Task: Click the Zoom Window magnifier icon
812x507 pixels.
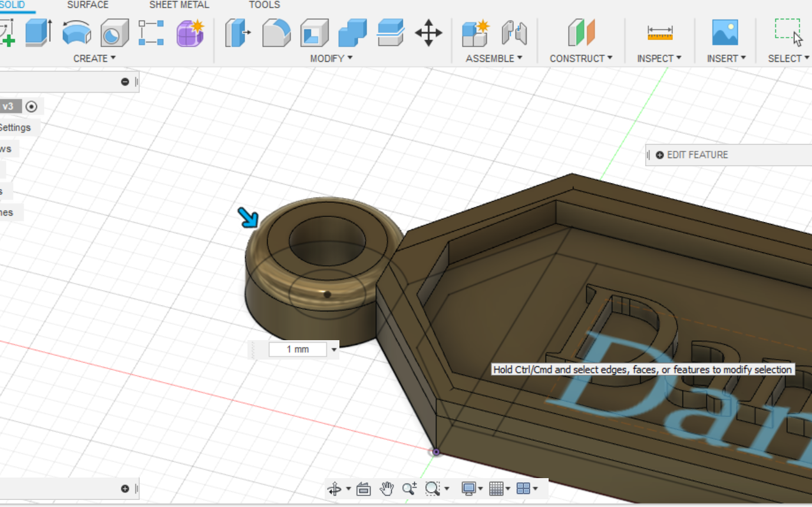Action: (433, 489)
